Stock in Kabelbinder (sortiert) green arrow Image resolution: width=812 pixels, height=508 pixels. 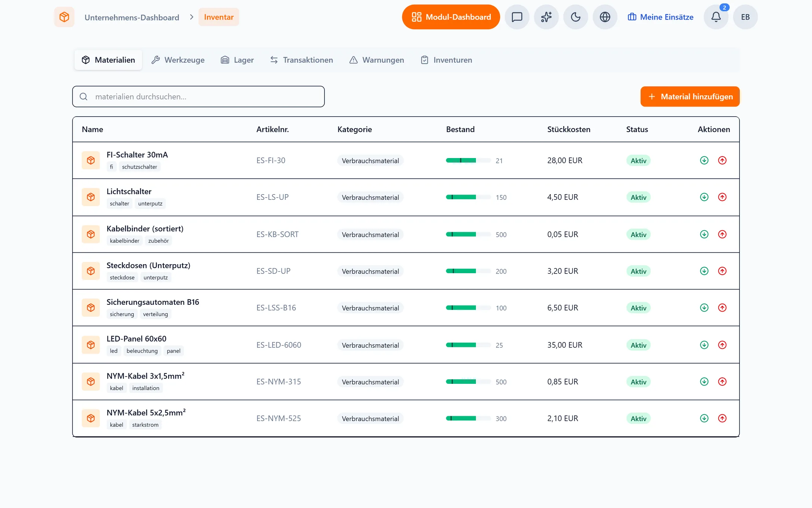click(704, 234)
